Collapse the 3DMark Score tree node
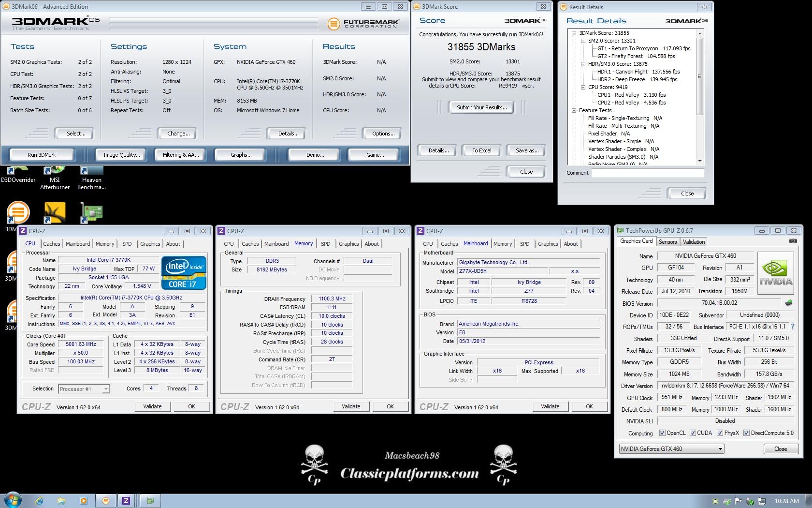The image size is (812, 508). pyautogui.click(x=574, y=33)
